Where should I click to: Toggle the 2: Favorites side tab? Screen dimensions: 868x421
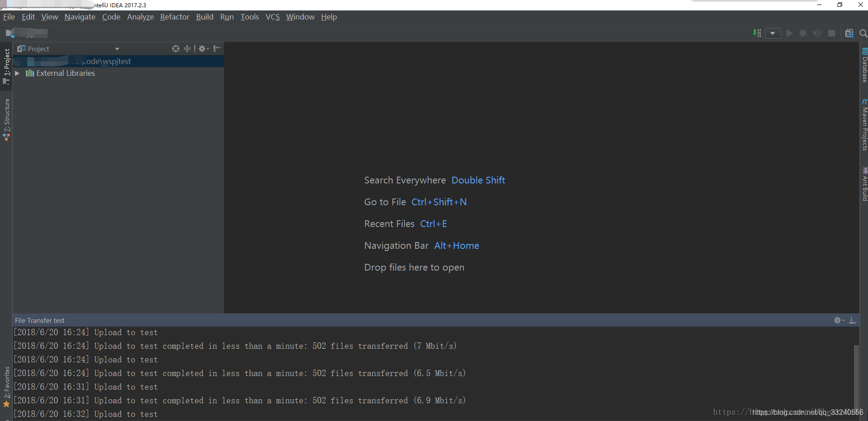[6, 387]
